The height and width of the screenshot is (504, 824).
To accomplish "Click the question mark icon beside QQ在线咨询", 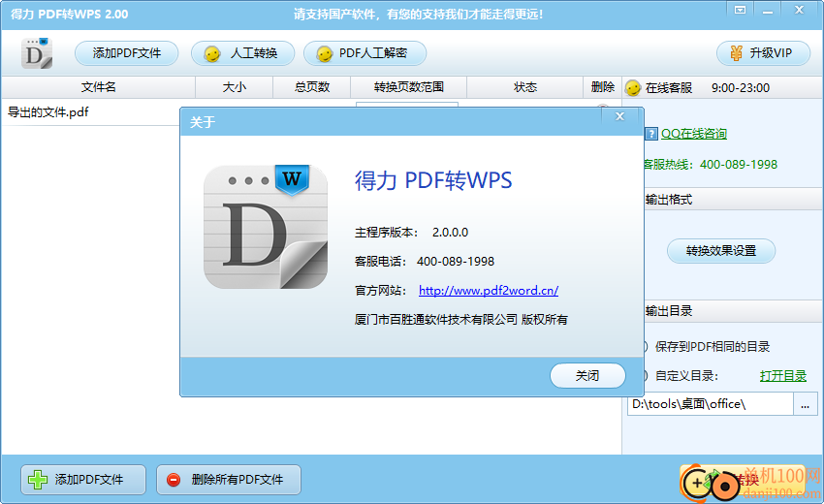I will [651, 134].
